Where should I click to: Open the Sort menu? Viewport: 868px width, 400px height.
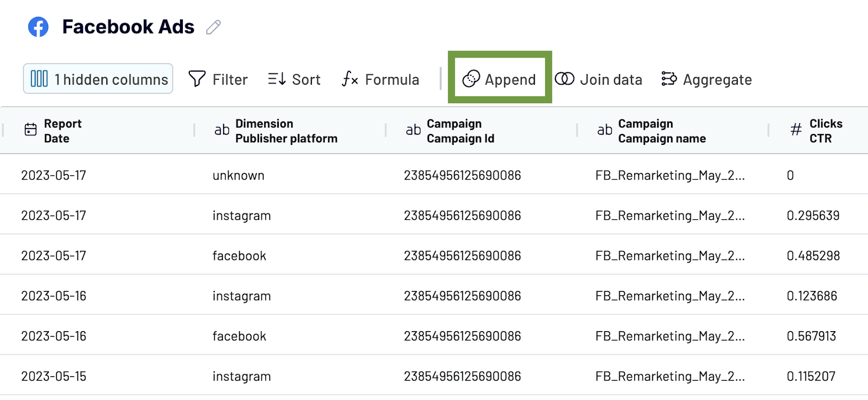coord(294,79)
